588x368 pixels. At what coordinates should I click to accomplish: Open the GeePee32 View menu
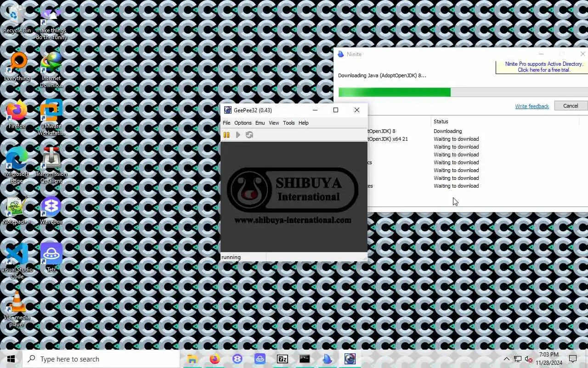[274, 123]
